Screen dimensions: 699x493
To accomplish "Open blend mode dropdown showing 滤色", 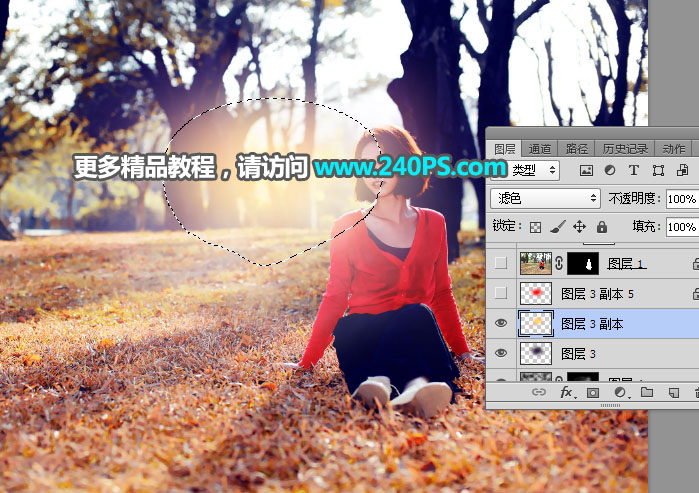I will tap(545, 198).
